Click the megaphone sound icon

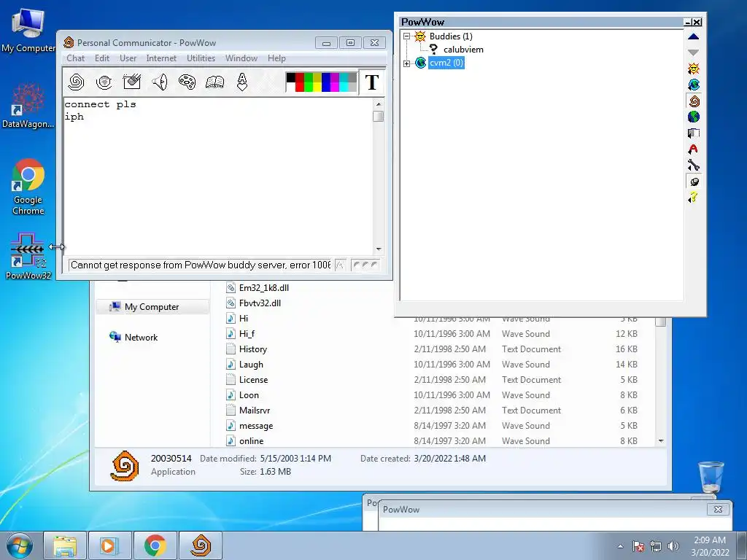pos(160,82)
